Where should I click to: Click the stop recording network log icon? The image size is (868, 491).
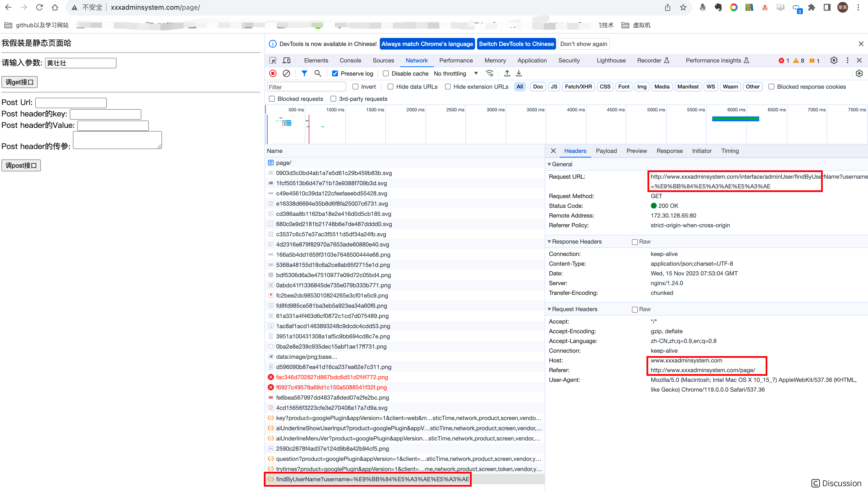coord(273,73)
